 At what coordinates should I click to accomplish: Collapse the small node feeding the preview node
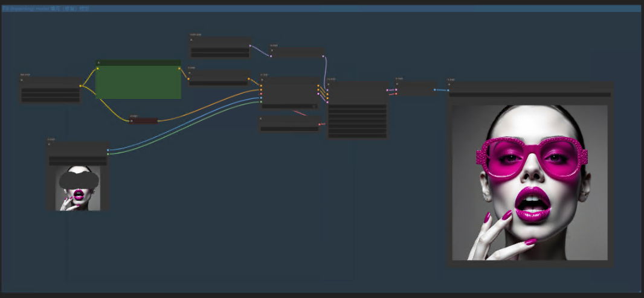(x=398, y=84)
